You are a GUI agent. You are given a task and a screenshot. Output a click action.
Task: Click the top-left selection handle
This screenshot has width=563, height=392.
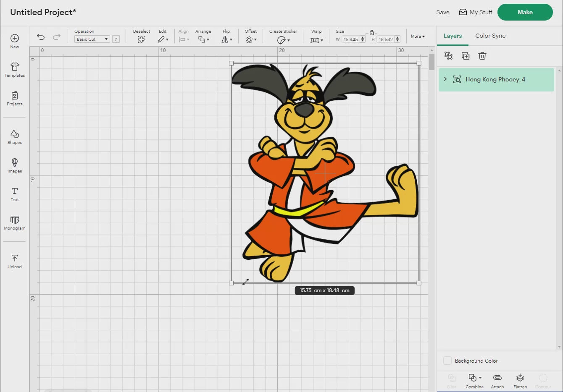(x=231, y=63)
